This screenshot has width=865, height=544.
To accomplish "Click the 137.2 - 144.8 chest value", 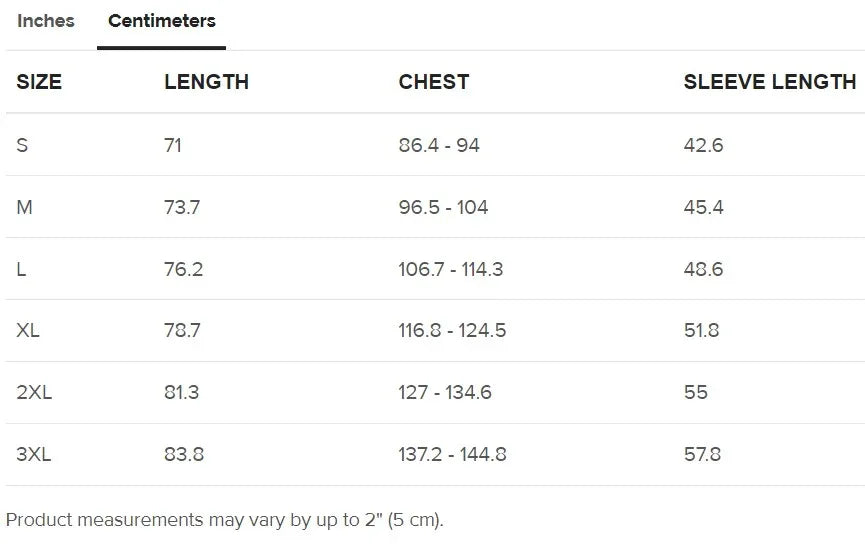I will tap(452, 454).
